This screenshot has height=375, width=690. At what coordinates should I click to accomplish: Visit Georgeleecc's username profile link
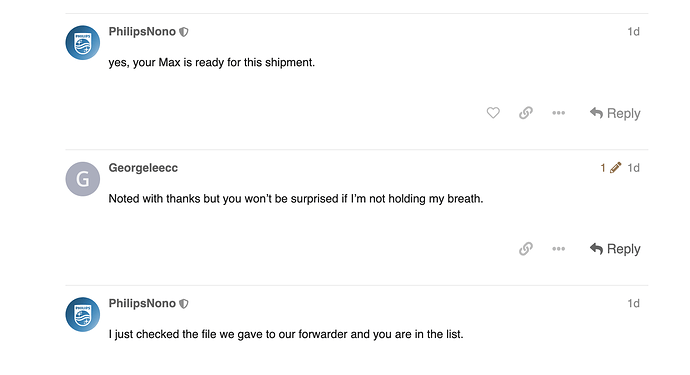tap(143, 168)
